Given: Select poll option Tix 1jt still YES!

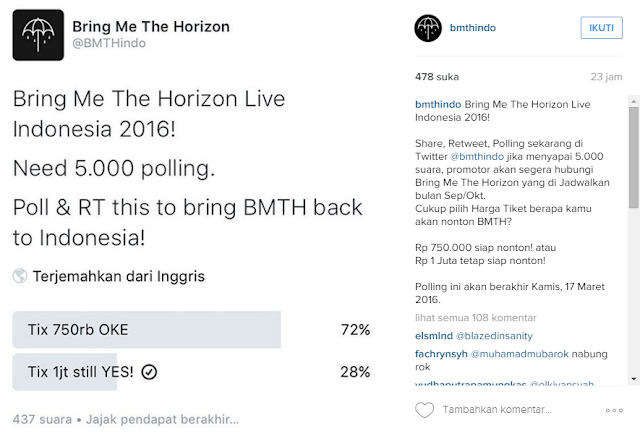Looking at the screenshot, I should pyautogui.click(x=191, y=372).
